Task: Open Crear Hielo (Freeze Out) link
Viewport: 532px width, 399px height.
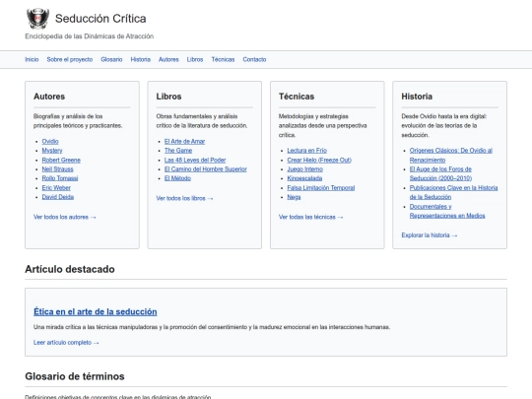Action: (x=319, y=160)
